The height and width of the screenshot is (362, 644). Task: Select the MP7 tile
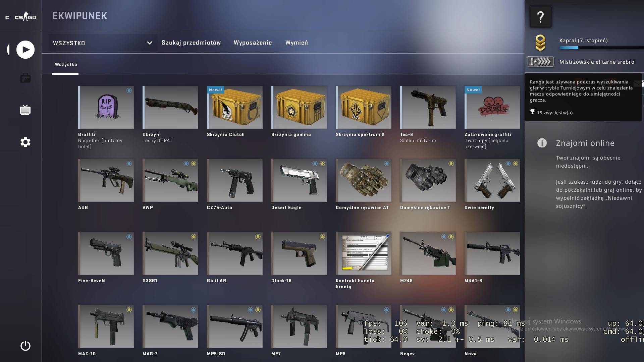pyautogui.click(x=299, y=326)
